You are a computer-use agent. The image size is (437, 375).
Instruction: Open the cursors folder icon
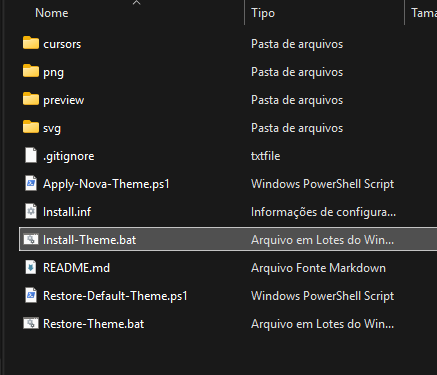tap(31, 43)
